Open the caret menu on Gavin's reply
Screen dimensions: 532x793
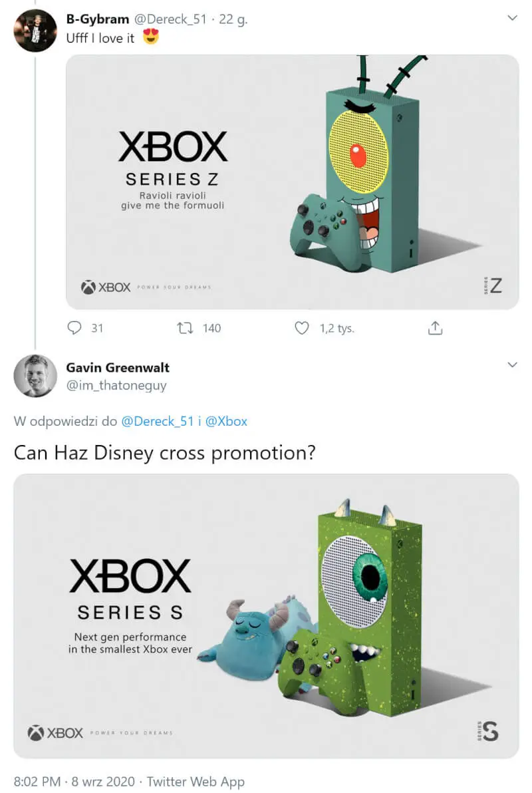(511, 365)
